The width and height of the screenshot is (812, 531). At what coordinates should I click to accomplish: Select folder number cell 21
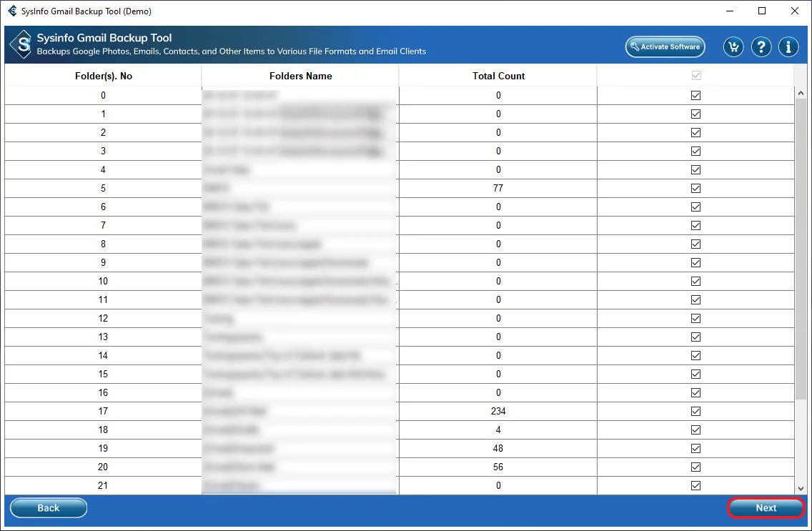click(103, 486)
